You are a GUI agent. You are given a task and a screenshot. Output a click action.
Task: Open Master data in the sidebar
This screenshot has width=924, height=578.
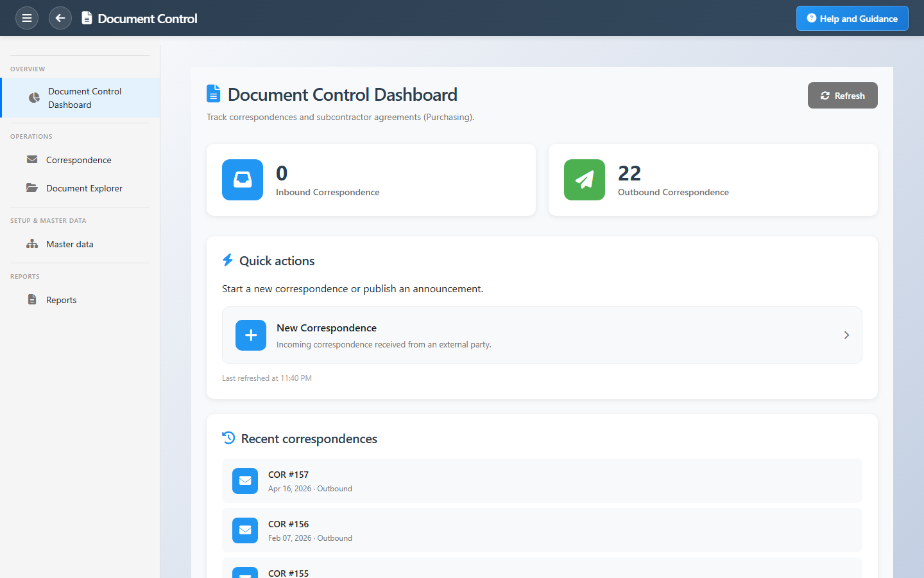pos(80,244)
